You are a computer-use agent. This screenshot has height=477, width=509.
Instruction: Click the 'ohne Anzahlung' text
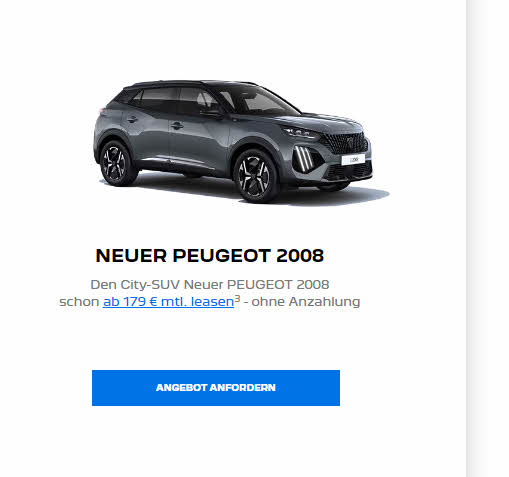point(306,302)
